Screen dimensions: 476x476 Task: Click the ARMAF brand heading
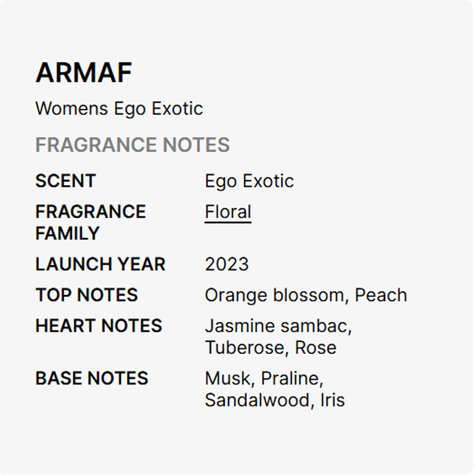coord(83,73)
